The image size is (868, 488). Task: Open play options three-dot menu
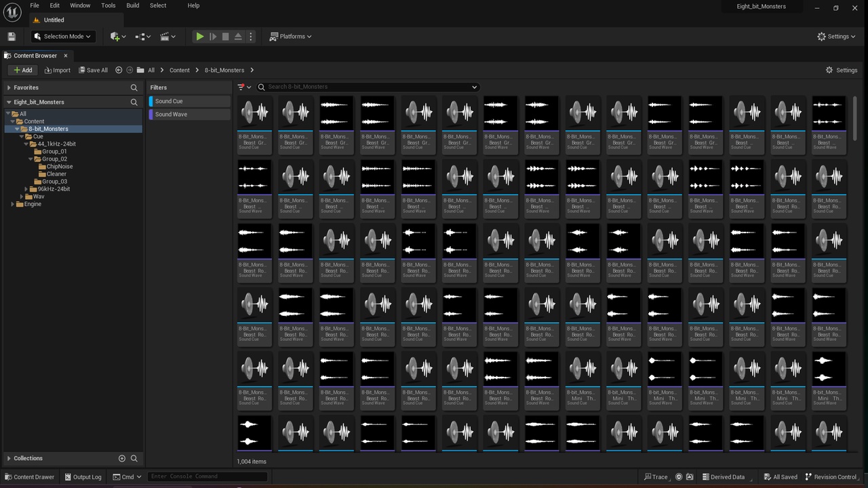click(250, 37)
